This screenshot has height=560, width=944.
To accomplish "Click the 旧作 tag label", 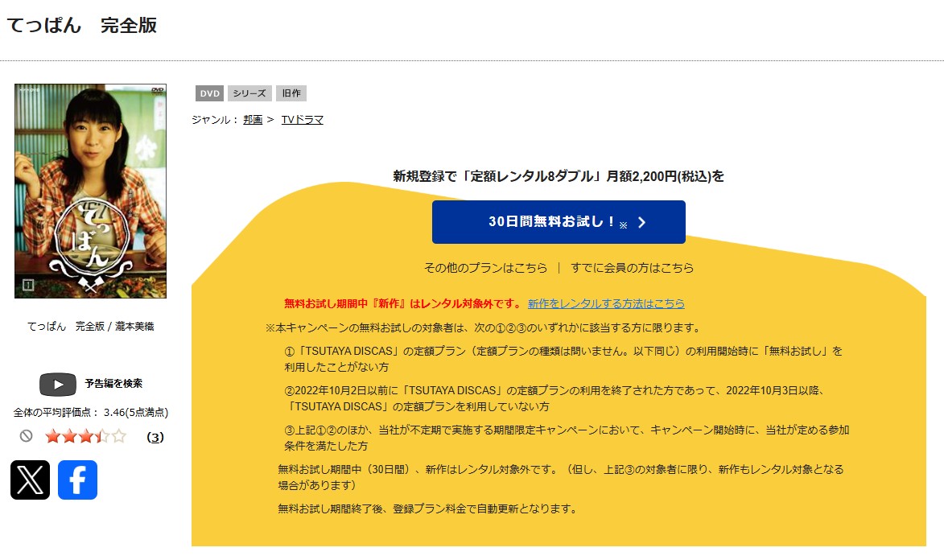I will [x=291, y=93].
